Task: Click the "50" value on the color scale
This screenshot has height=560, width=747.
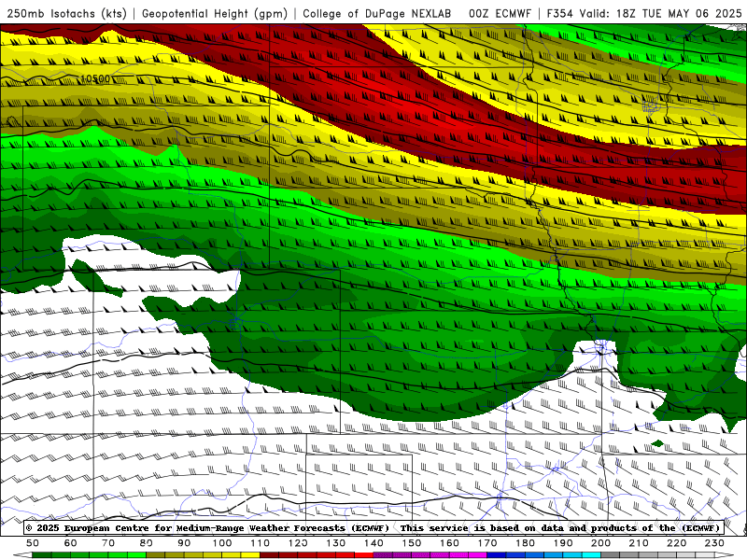Action: 33,543
